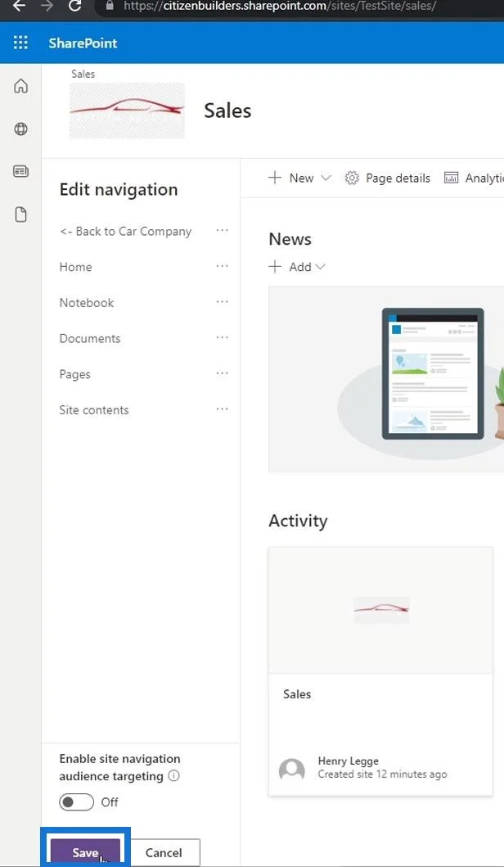
Task: Click the Sales breadcrumb above the logo
Action: tap(83, 74)
